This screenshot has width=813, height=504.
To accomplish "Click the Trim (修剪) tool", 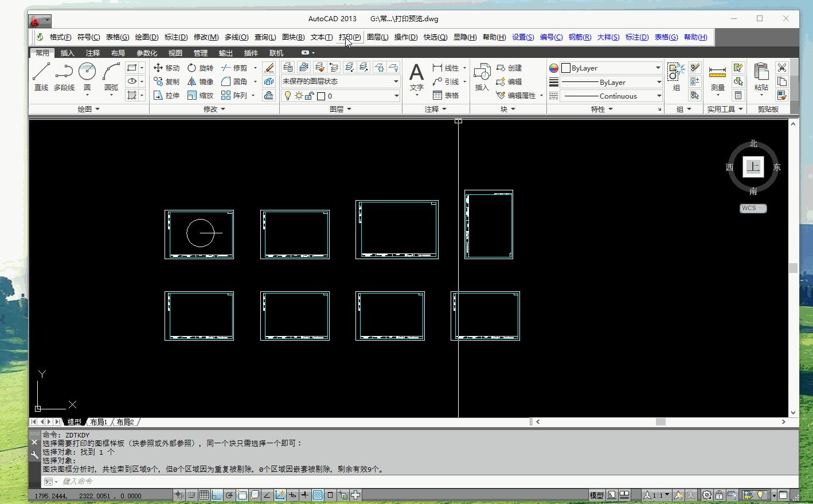I will (234, 68).
